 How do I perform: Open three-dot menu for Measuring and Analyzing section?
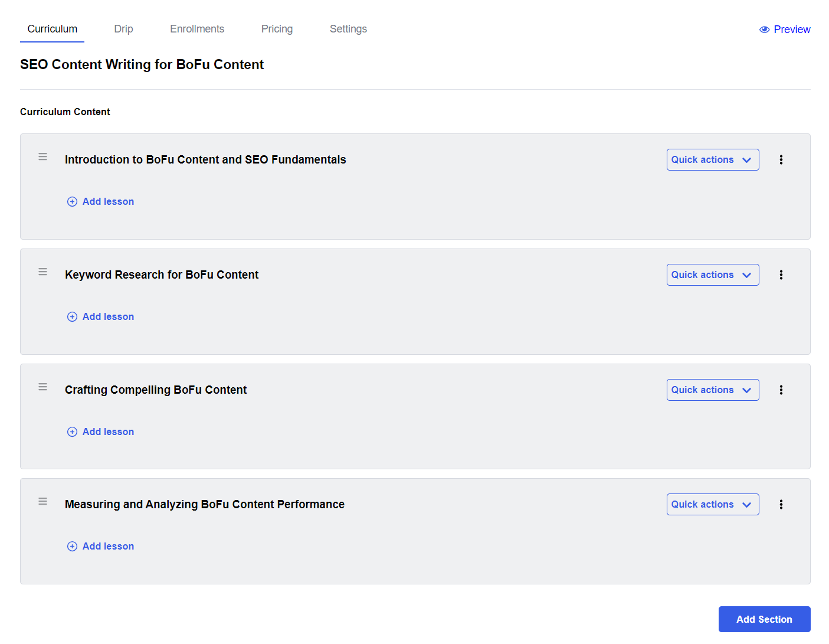click(x=781, y=505)
